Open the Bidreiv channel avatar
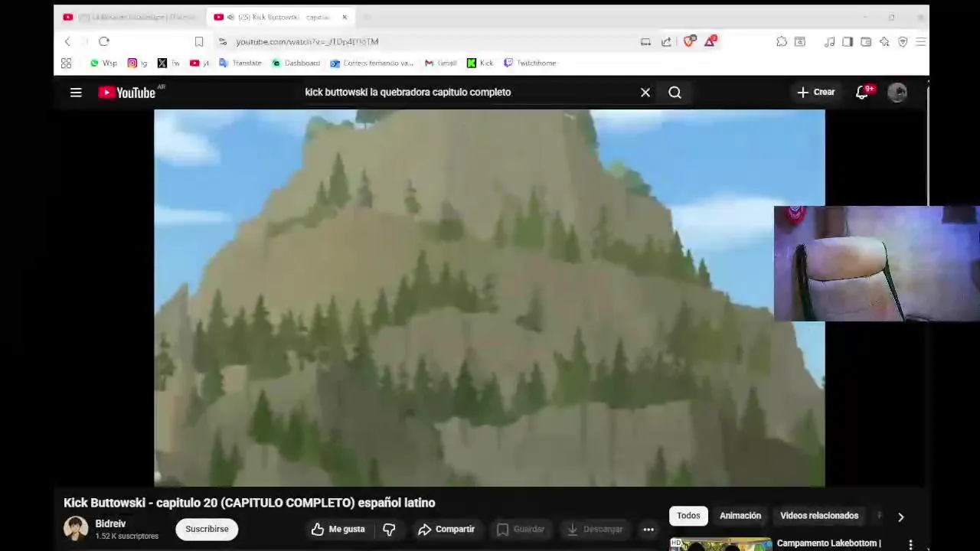 (x=76, y=529)
